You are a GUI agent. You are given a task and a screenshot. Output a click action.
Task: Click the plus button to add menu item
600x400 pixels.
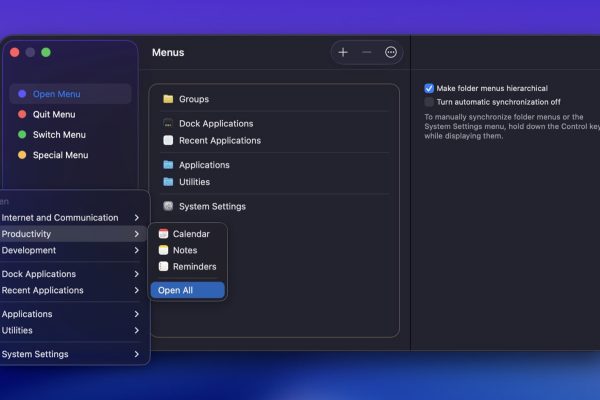tap(343, 52)
